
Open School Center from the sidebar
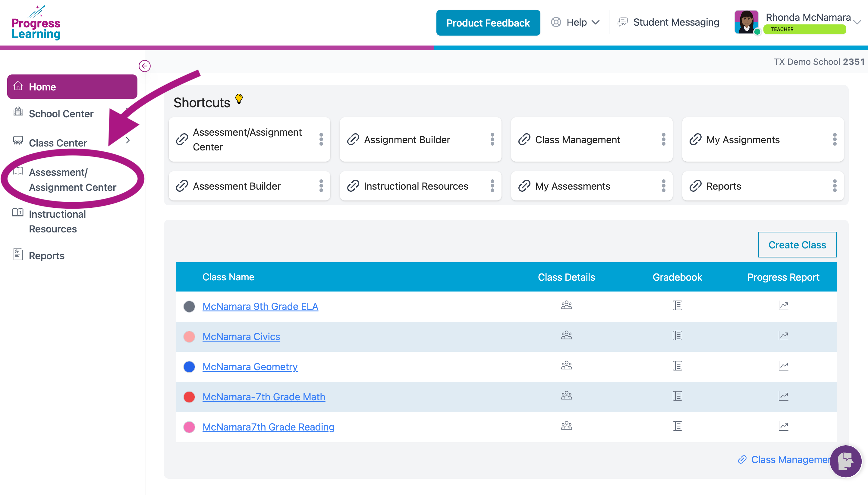point(61,114)
